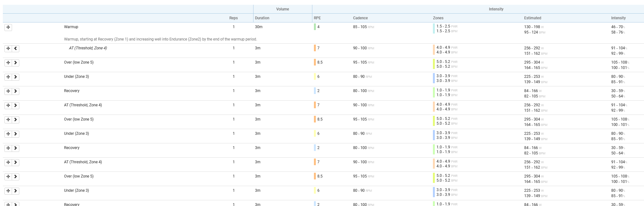Click the yellow-green zone bar on first Over row
This screenshot has width=644, height=206.
[x=434, y=64]
